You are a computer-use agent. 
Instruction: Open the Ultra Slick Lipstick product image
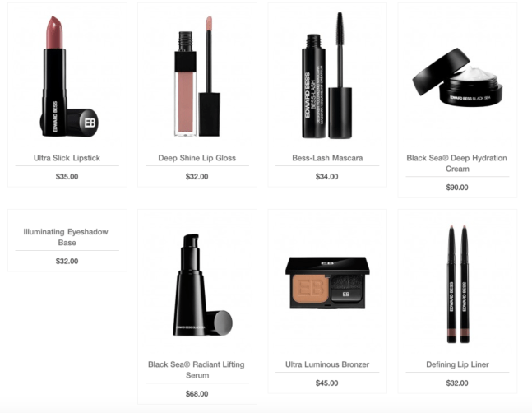[x=69, y=77]
